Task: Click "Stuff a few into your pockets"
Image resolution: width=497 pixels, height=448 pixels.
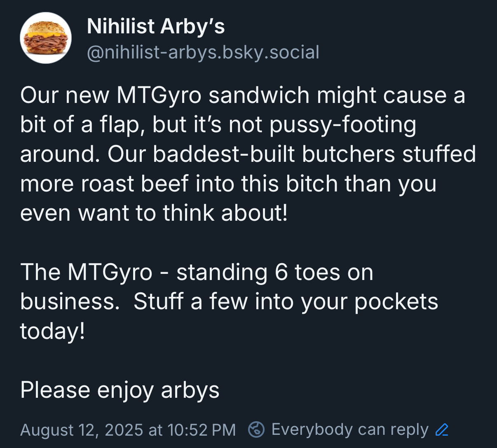Action: pyautogui.click(x=286, y=301)
